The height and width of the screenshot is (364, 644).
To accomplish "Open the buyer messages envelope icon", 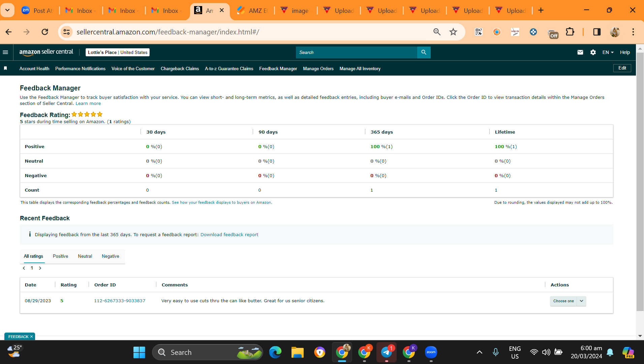I will pyautogui.click(x=580, y=52).
